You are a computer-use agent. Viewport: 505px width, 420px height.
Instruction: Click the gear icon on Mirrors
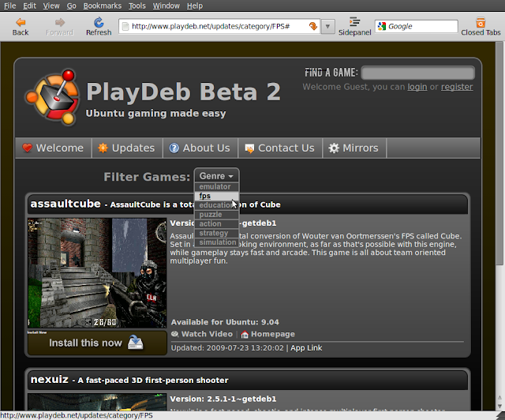pyautogui.click(x=334, y=148)
